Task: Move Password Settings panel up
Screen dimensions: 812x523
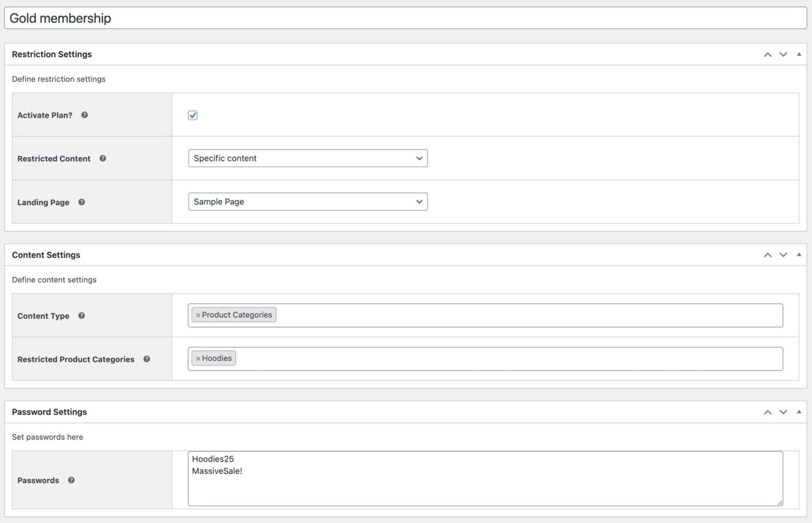Action: pyautogui.click(x=768, y=412)
